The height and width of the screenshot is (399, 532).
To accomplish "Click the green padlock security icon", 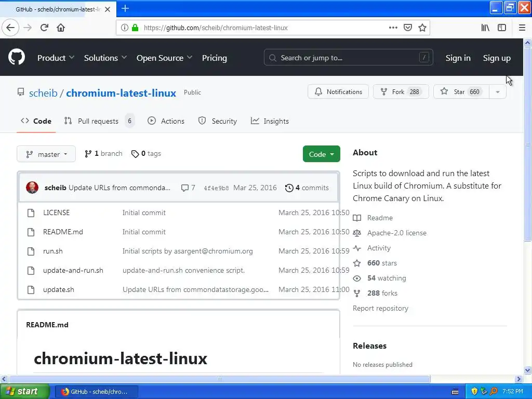I will [135, 28].
